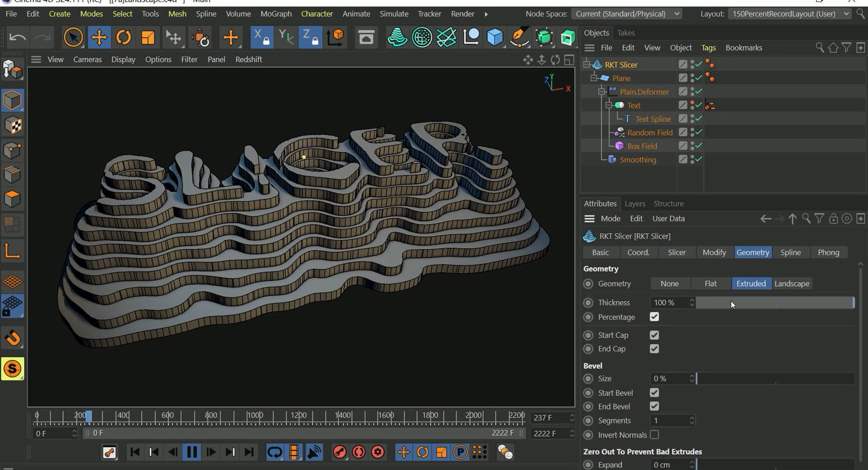Open the Node Space dropdown
This screenshot has width=868, height=470.
pos(626,13)
